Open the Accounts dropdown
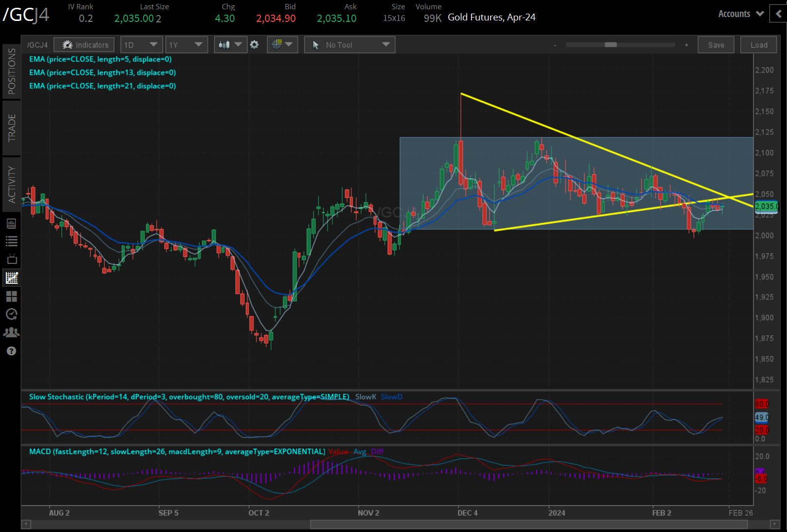This screenshot has width=787, height=532. (739, 14)
